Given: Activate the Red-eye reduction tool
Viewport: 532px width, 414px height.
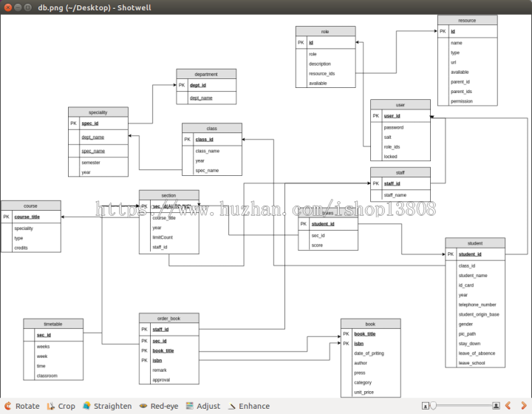Looking at the screenshot, I should (x=160, y=406).
